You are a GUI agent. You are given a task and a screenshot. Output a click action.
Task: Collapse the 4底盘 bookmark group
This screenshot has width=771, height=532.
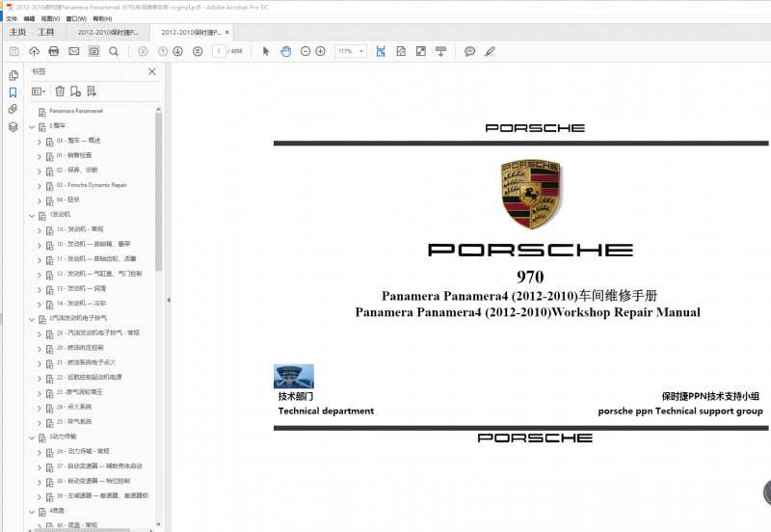pyautogui.click(x=32, y=512)
